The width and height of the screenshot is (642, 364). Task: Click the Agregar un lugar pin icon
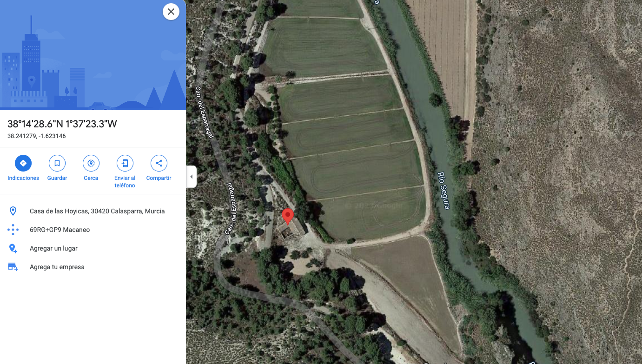point(13,248)
